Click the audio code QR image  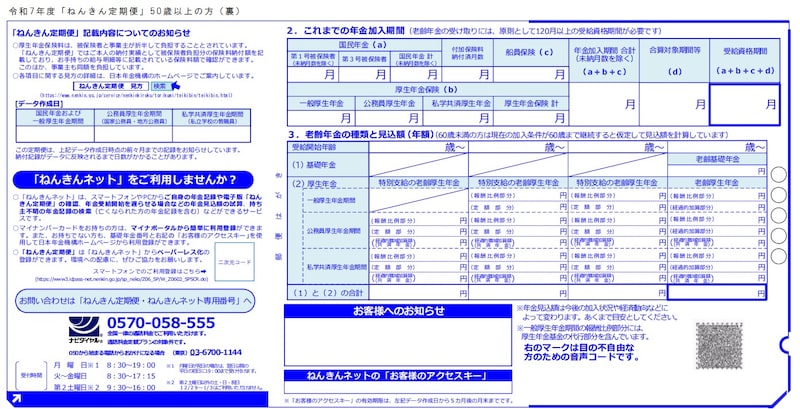(718, 346)
